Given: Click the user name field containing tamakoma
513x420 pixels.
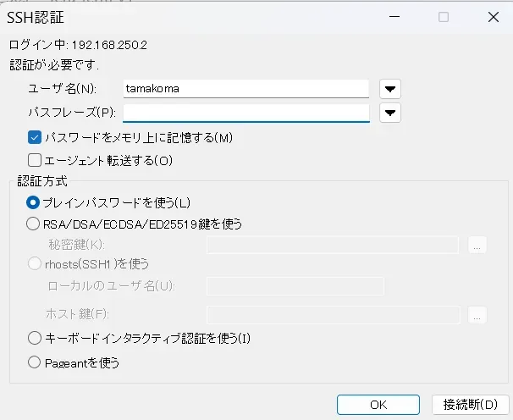Looking at the screenshot, I should pos(245,89).
